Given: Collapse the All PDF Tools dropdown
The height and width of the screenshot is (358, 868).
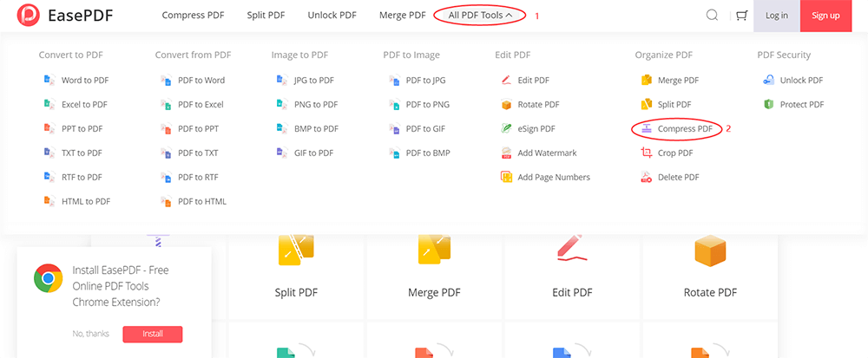Looking at the screenshot, I should coord(480,16).
